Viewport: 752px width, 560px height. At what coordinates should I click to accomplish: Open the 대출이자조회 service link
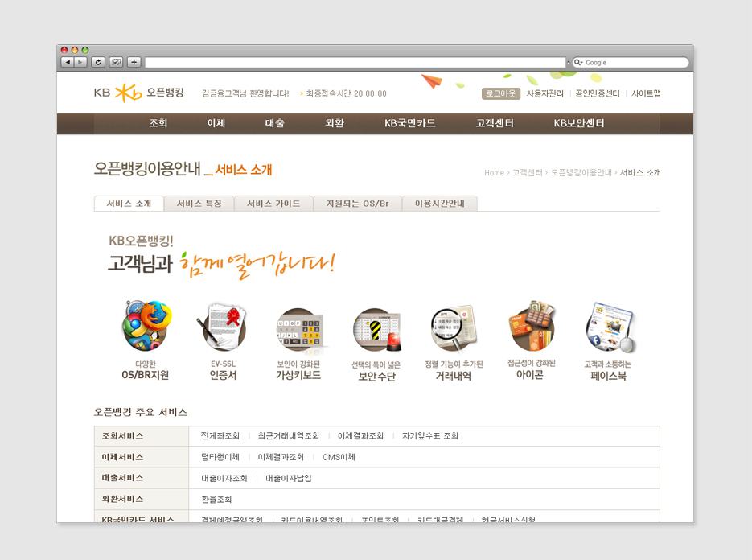(x=224, y=478)
